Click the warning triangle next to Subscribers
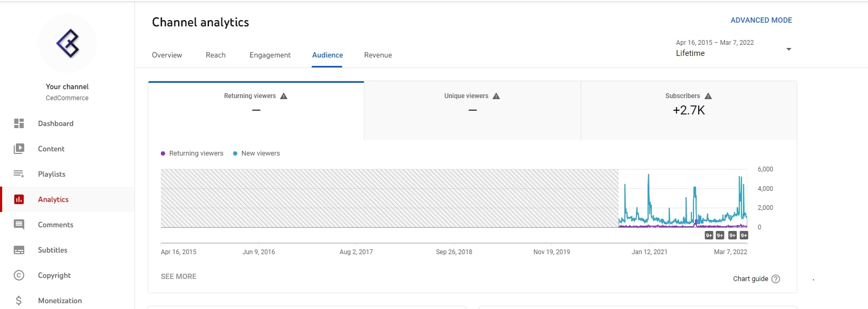 click(708, 96)
